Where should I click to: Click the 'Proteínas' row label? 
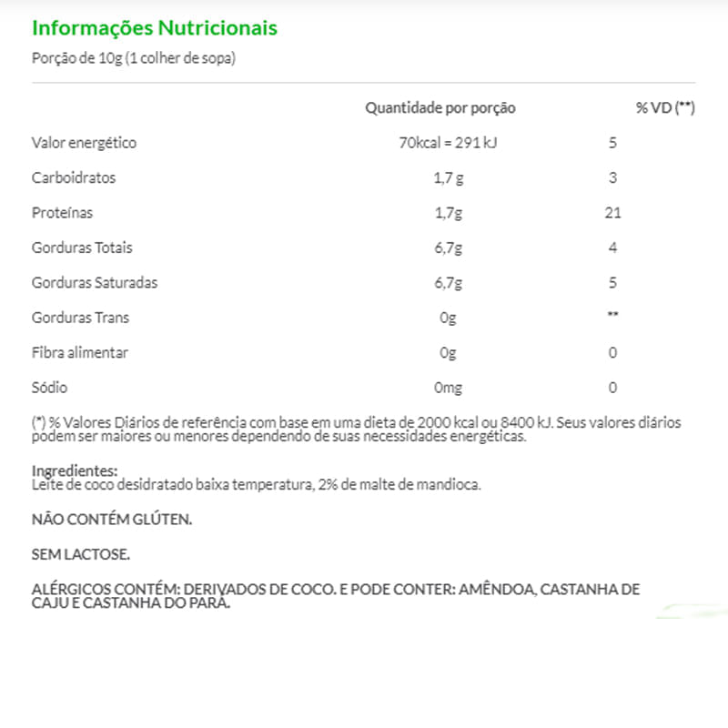[x=62, y=213]
